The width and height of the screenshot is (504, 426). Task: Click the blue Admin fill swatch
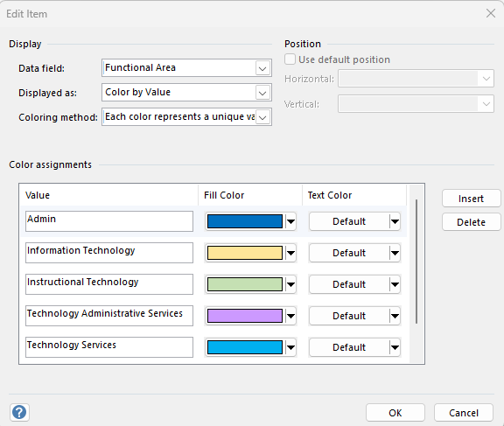[245, 221]
